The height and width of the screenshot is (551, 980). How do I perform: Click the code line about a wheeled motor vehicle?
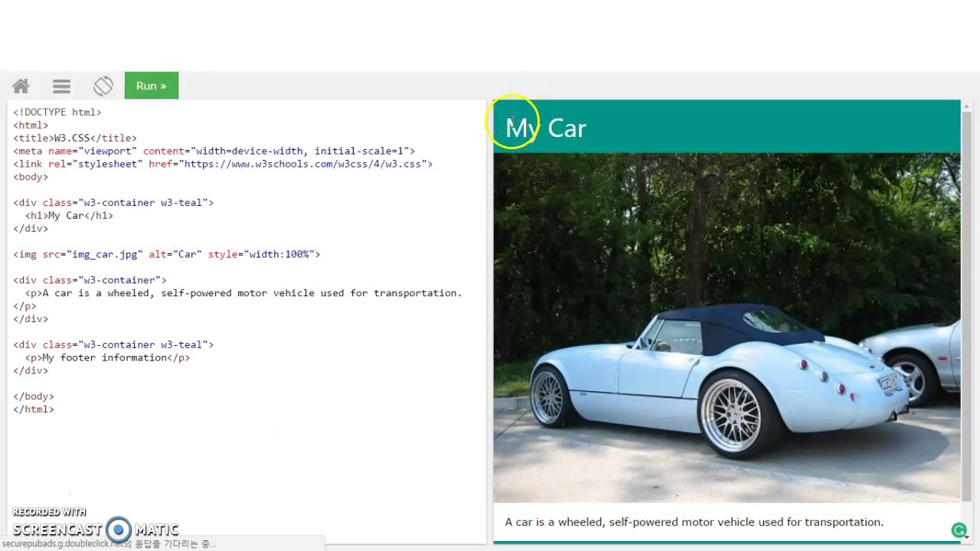[x=243, y=293]
